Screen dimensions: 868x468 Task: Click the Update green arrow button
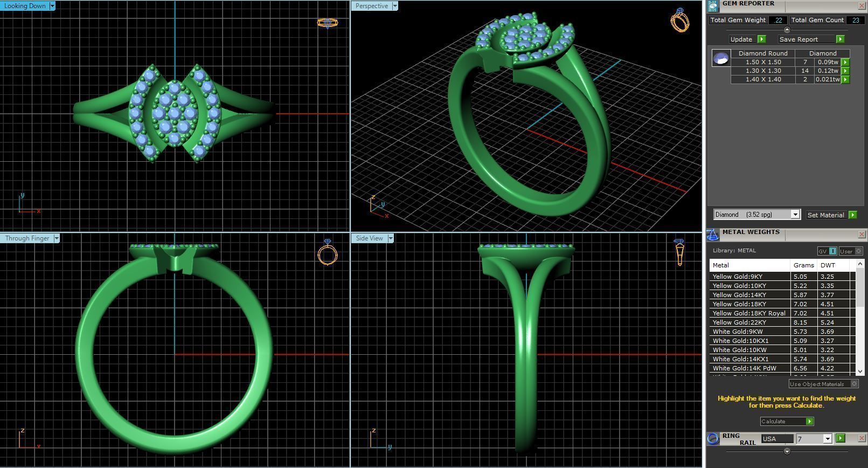tap(761, 39)
